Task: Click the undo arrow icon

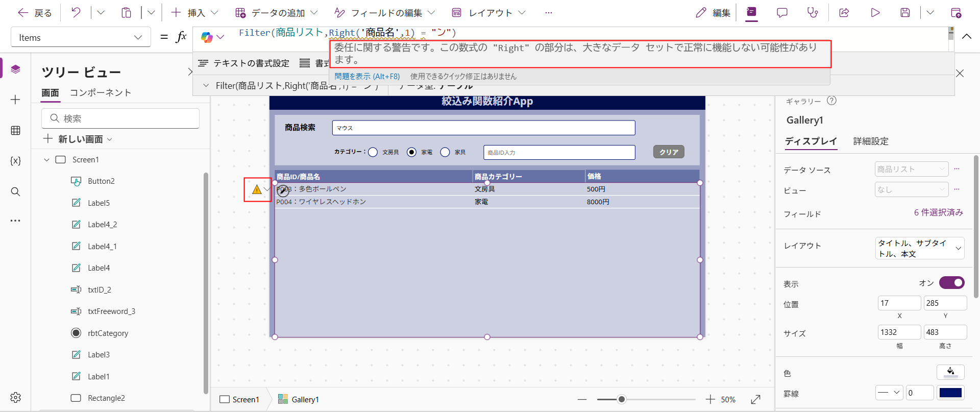Action: click(76, 13)
